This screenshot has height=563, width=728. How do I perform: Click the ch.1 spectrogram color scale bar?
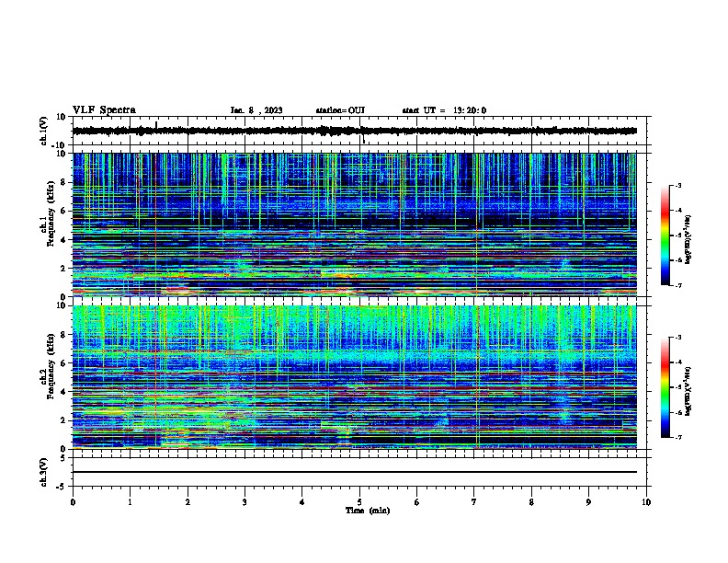tap(665, 235)
